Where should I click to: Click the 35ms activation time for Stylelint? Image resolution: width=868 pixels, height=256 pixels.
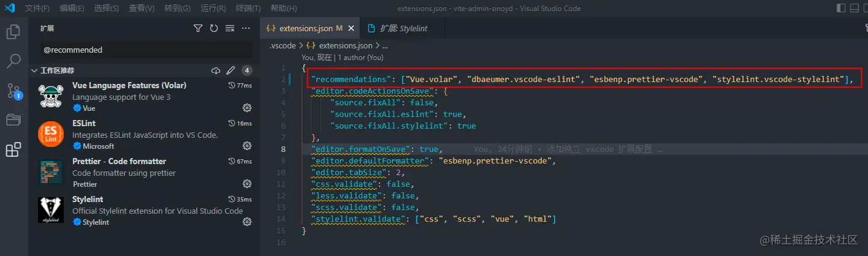[x=240, y=199]
